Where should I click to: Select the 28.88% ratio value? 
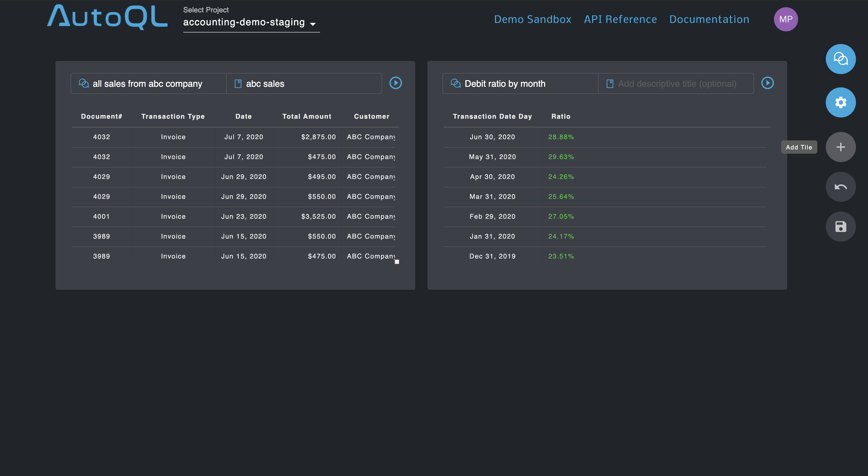tap(561, 137)
